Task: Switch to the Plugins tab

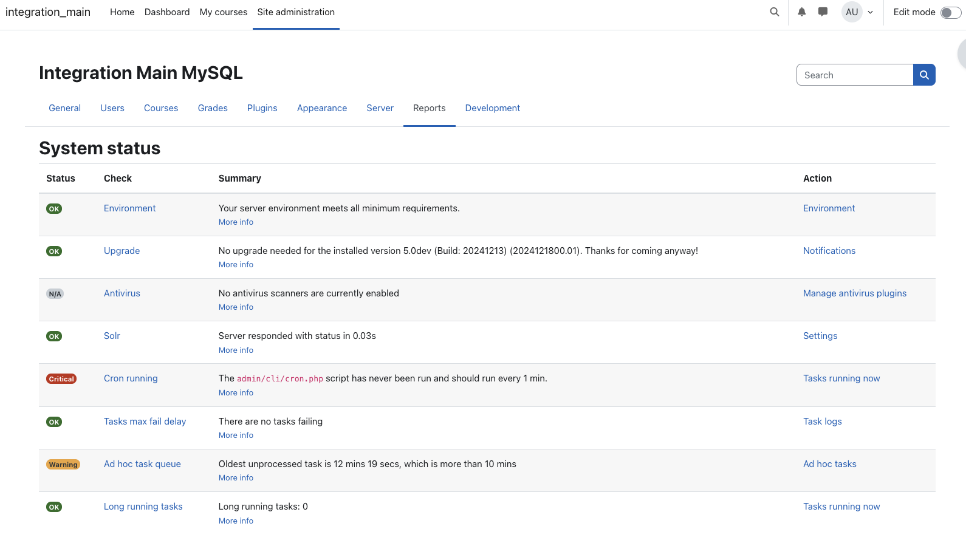Action: coord(262,108)
